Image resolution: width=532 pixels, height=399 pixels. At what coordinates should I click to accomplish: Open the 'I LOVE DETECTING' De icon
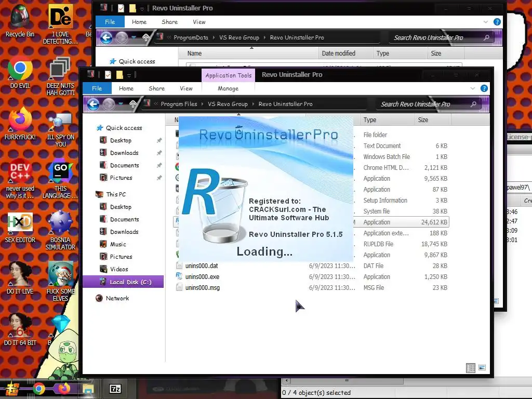point(60,24)
